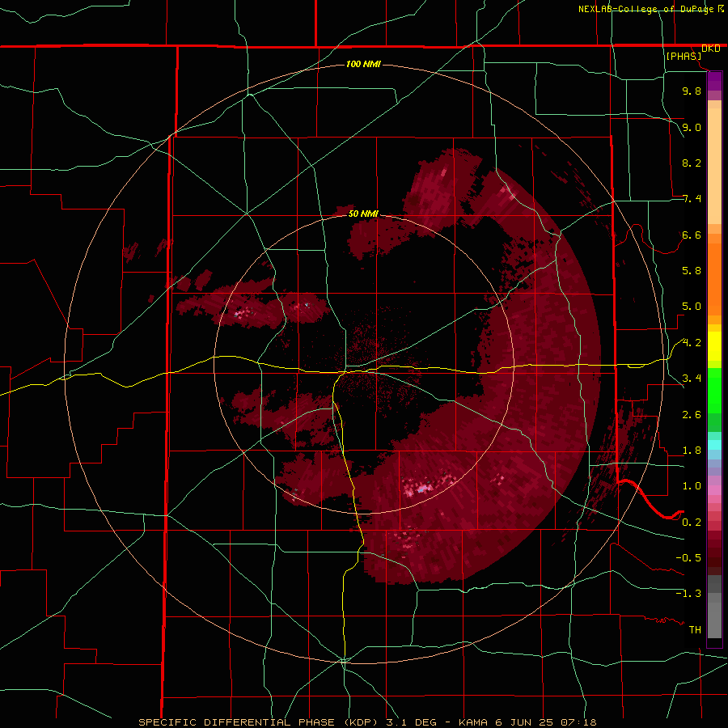Click the -0.5 value on the scale
The image size is (728, 728).
point(688,558)
